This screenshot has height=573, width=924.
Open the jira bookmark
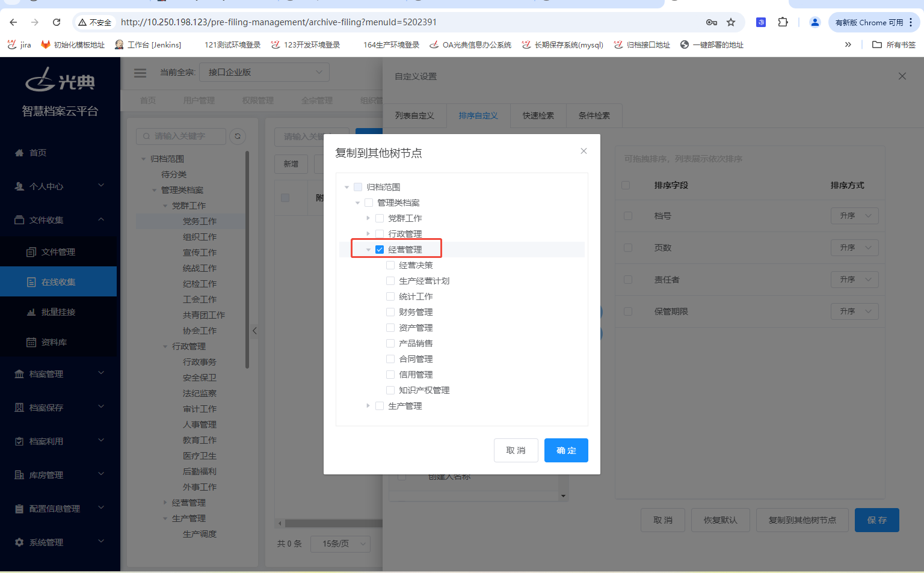point(19,44)
